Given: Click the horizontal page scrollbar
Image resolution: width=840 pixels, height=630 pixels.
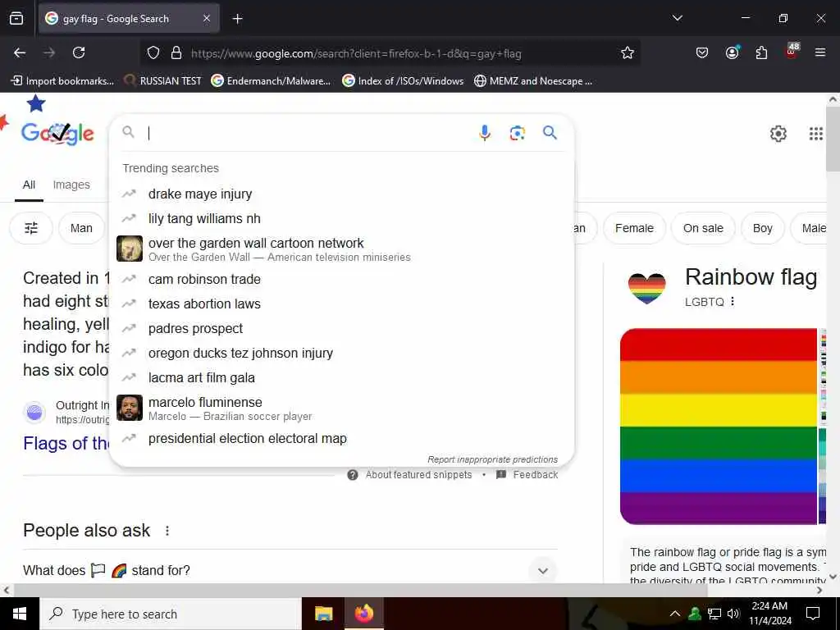Looking at the screenshot, I should (x=360, y=590).
